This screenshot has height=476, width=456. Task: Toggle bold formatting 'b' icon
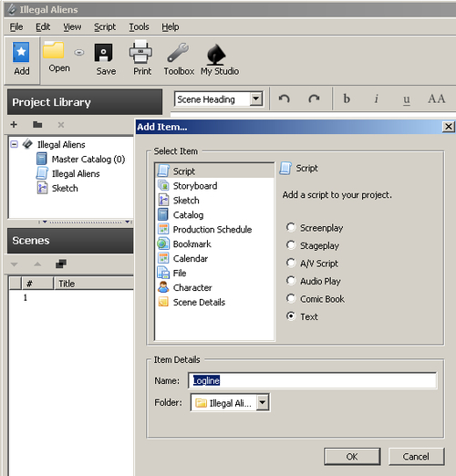(347, 98)
